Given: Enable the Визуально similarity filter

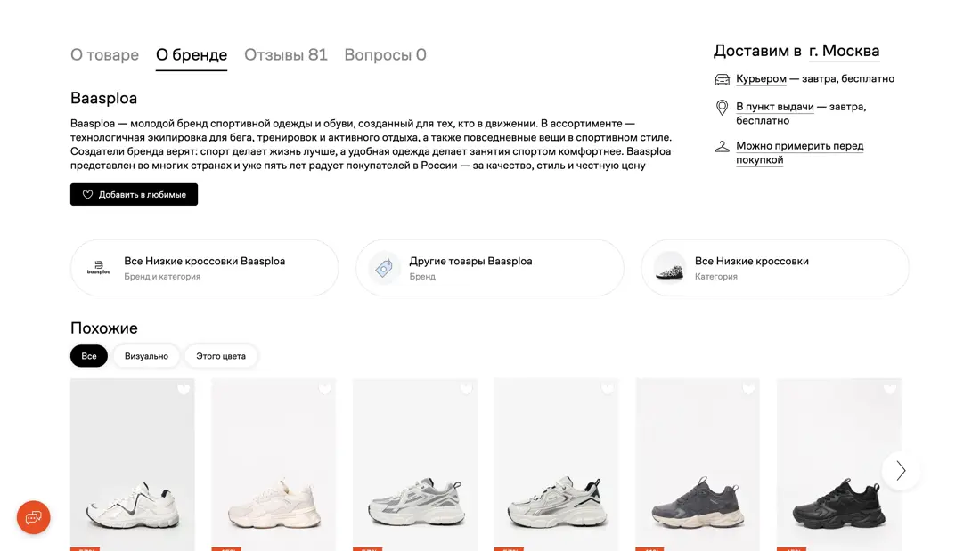Looking at the screenshot, I should (x=145, y=355).
